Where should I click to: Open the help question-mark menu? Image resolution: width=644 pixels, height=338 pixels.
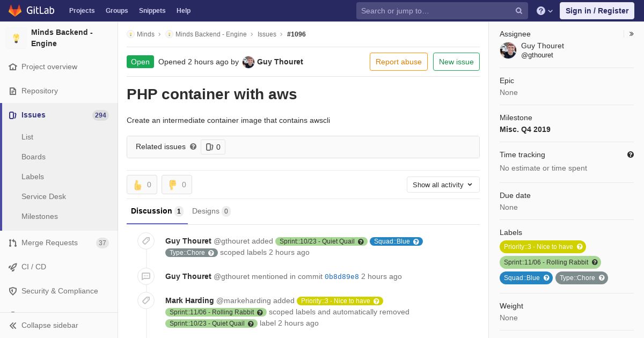tap(545, 11)
